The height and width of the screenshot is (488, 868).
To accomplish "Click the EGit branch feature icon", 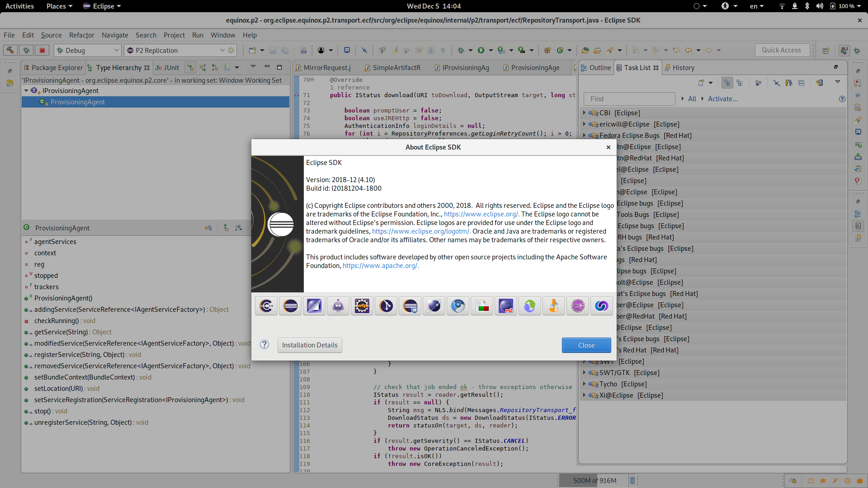I will 386,306.
